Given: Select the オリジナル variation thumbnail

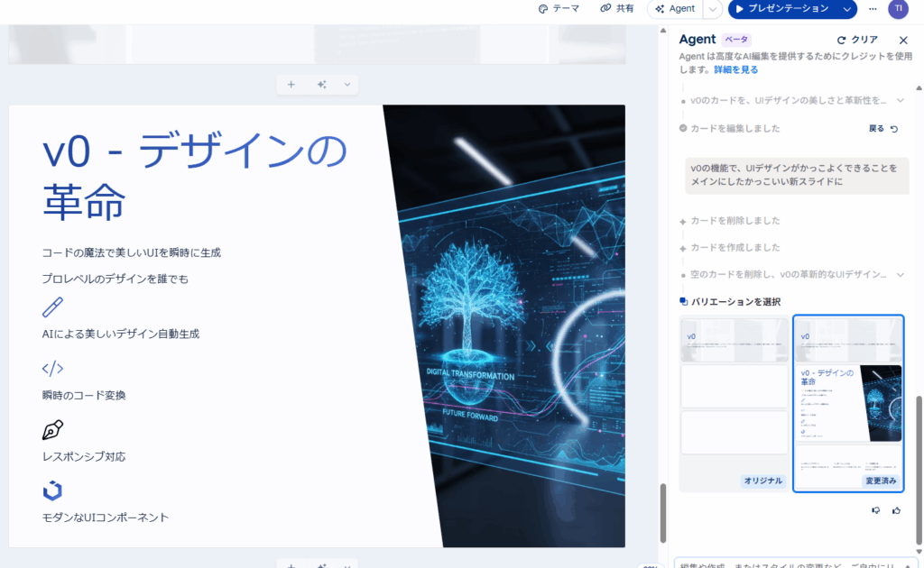Looking at the screenshot, I should coord(735,403).
